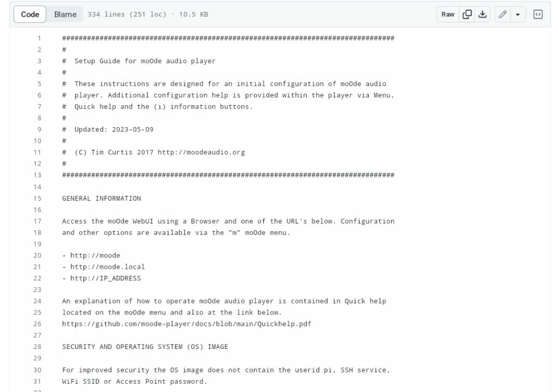Expand more edit options dropdown arrow
This screenshot has width=558, height=392.
(x=518, y=14)
